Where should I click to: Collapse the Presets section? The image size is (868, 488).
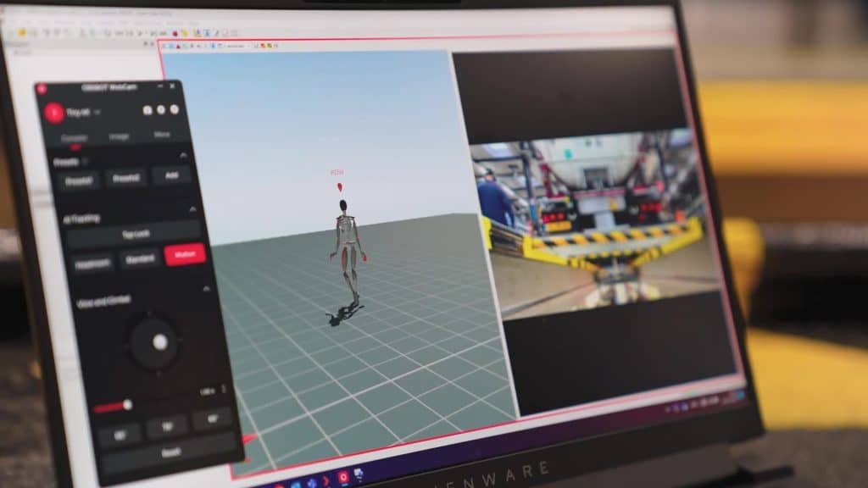(x=183, y=155)
